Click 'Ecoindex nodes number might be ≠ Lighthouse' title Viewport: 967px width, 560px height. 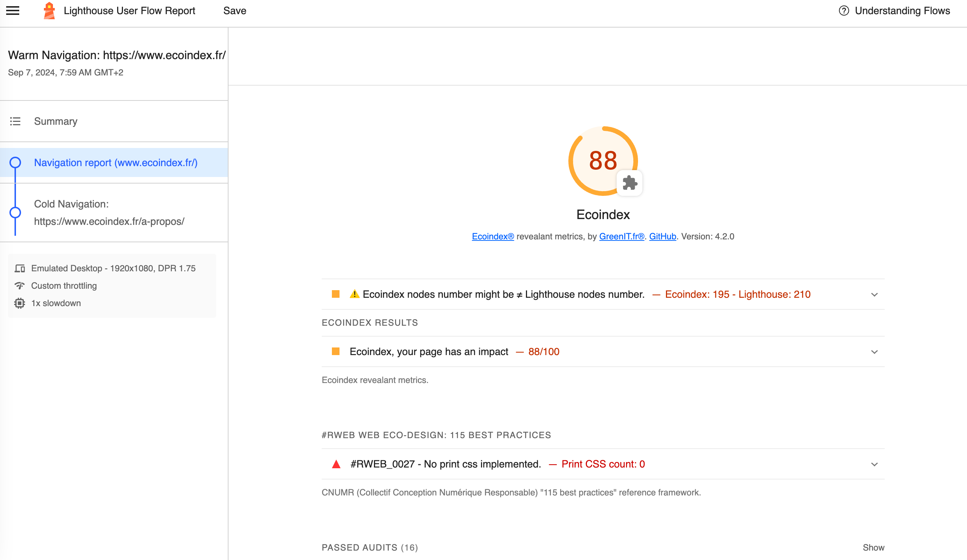point(503,295)
